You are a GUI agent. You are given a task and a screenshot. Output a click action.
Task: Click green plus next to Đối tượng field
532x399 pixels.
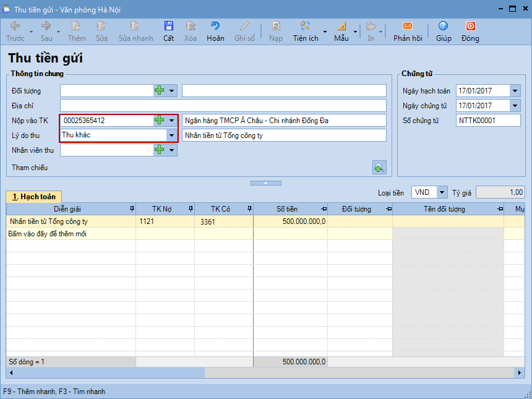(160, 91)
